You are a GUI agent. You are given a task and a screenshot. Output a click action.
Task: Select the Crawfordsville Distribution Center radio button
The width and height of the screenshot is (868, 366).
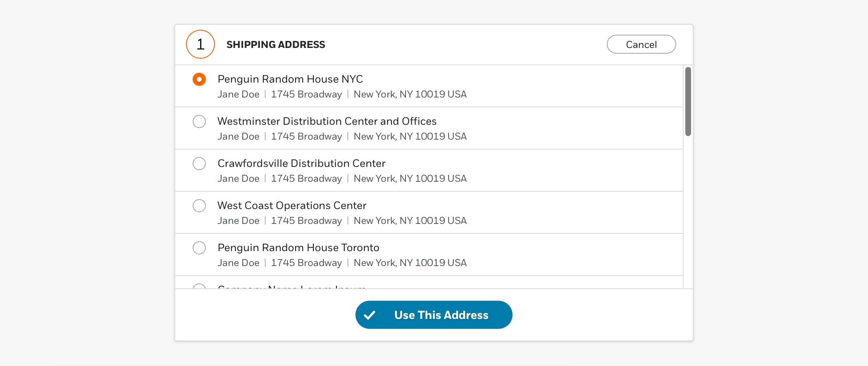199,163
